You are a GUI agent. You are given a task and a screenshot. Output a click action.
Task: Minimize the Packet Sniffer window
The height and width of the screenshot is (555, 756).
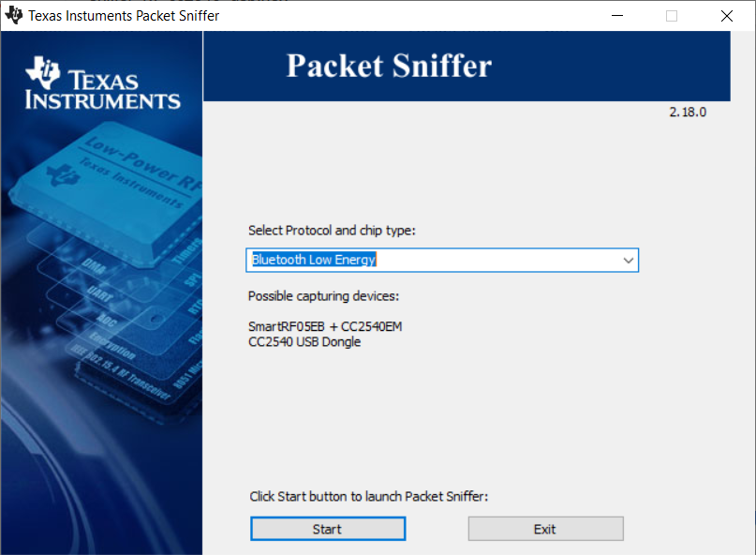tap(617, 16)
